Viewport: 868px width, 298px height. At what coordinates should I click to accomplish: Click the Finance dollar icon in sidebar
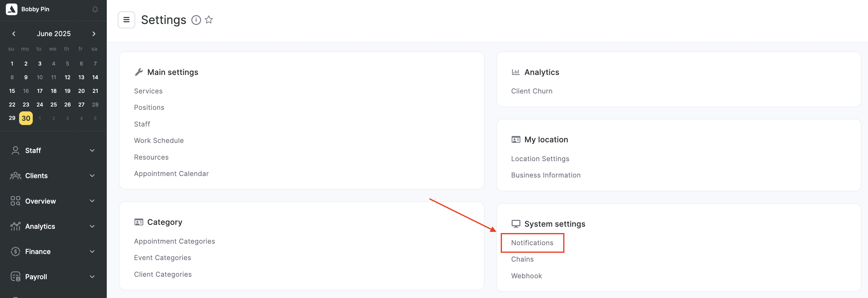click(15, 252)
